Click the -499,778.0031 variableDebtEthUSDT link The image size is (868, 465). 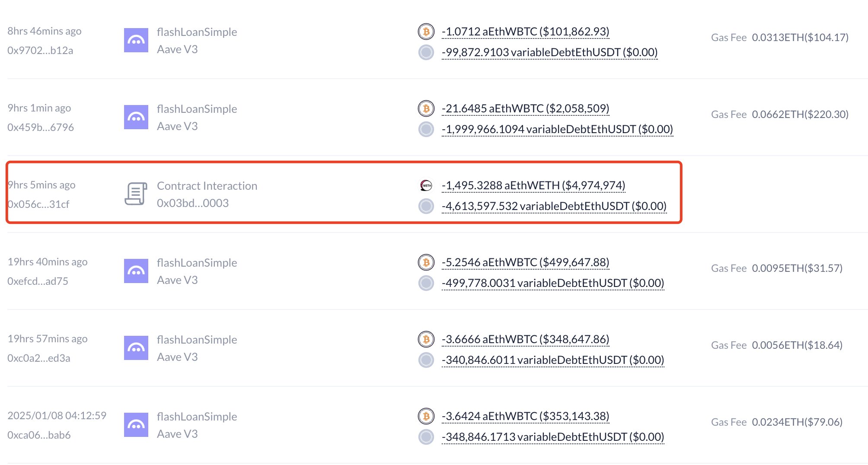552,283
